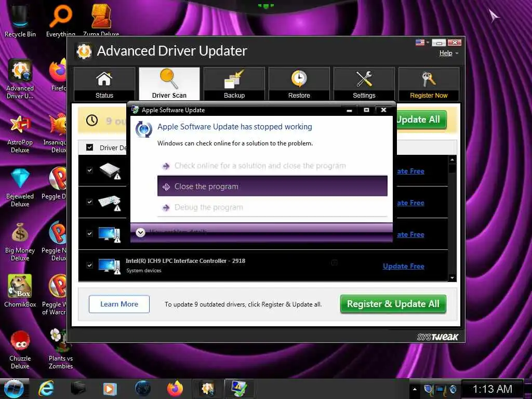
Task: Click Update Free link of third driver row
Action: [410, 234]
